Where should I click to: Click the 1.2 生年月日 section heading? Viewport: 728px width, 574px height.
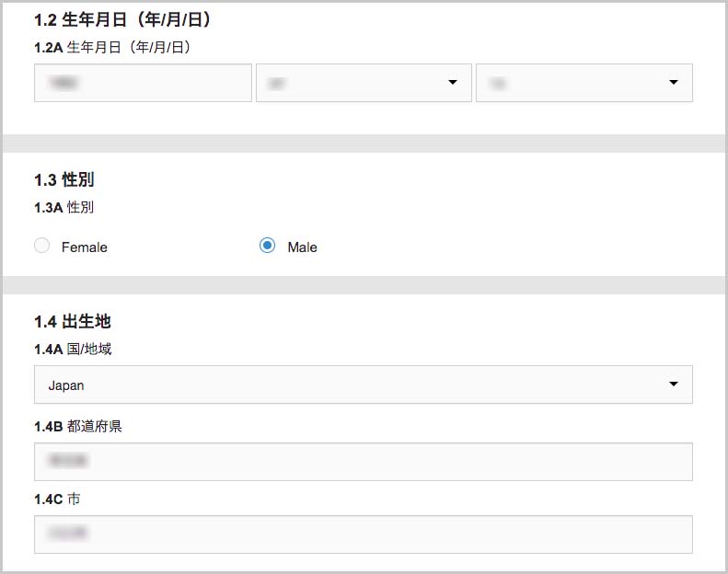(122, 20)
